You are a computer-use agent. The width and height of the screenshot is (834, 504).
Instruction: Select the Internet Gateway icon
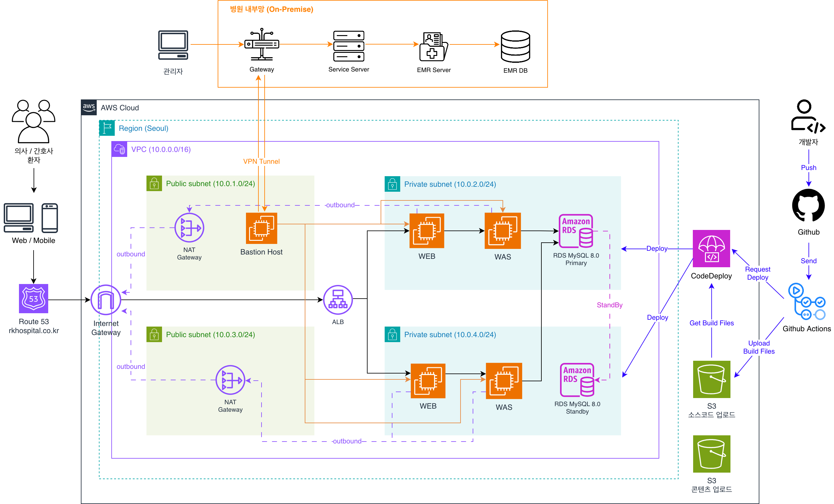106,300
